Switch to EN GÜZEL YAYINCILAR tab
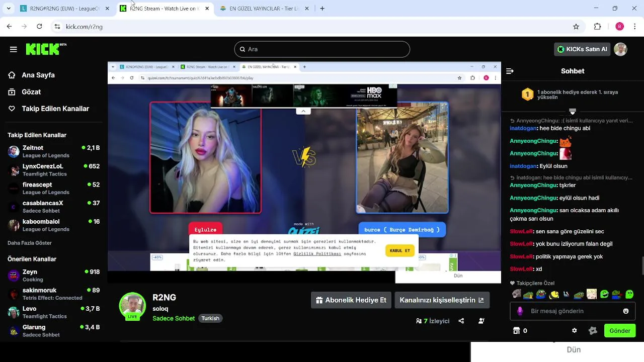This screenshot has width=644, height=362. click(x=265, y=9)
